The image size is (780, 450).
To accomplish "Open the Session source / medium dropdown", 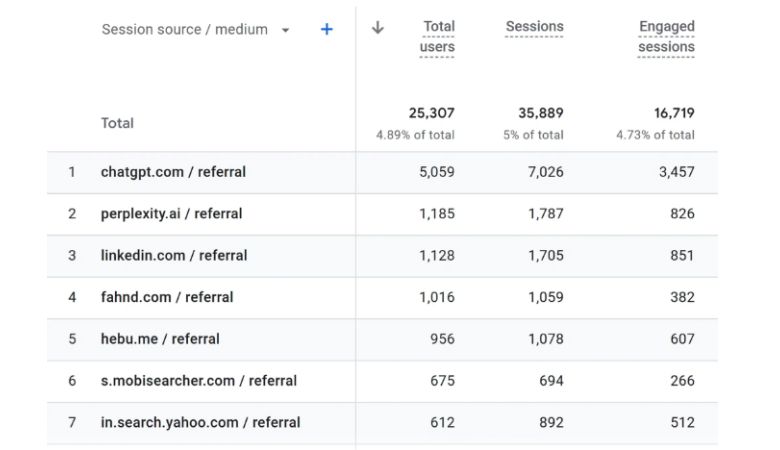I will [x=285, y=30].
